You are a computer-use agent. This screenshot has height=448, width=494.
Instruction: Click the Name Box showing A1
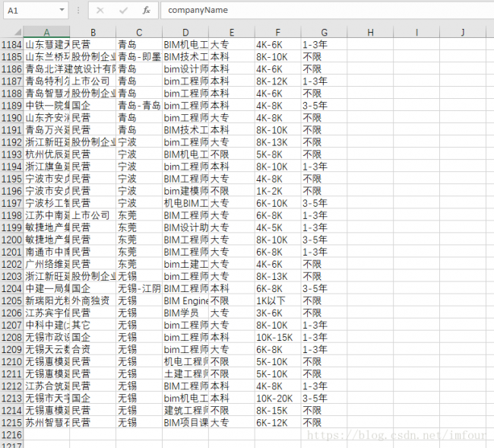pos(29,11)
